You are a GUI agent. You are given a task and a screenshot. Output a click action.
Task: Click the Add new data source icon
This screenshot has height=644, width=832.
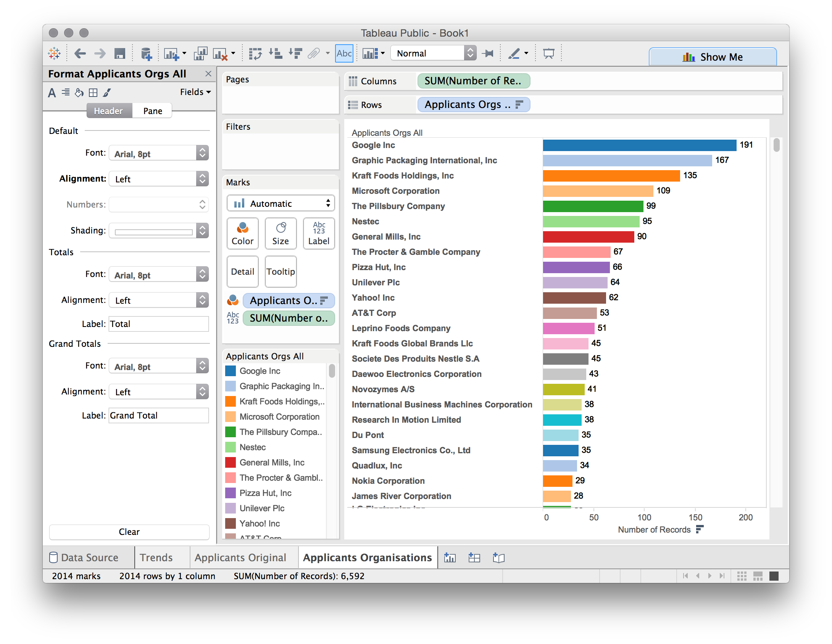[146, 54]
